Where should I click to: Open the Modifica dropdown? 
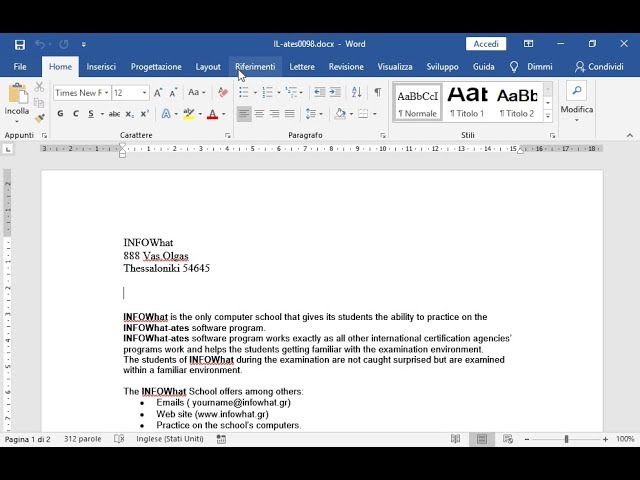pos(577,102)
